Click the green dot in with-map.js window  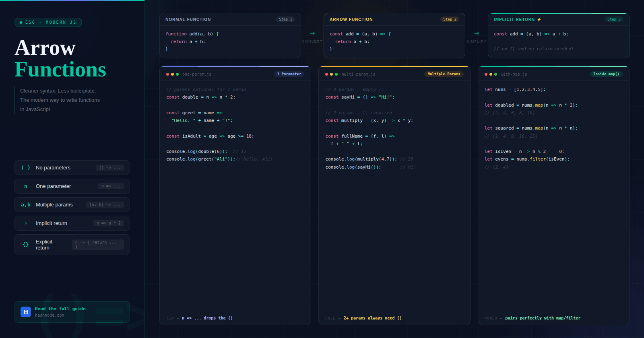pyautogui.click(x=495, y=74)
